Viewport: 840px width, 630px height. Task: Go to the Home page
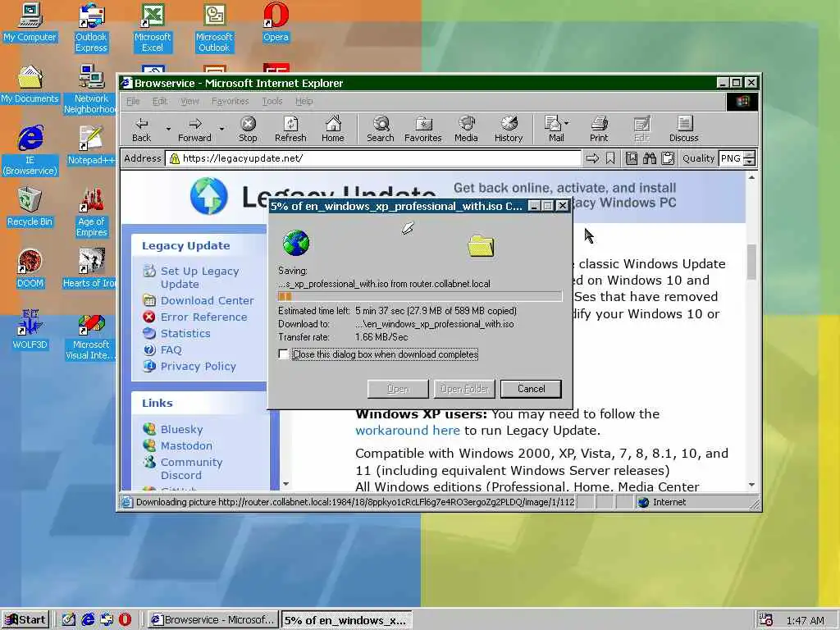click(333, 129)
